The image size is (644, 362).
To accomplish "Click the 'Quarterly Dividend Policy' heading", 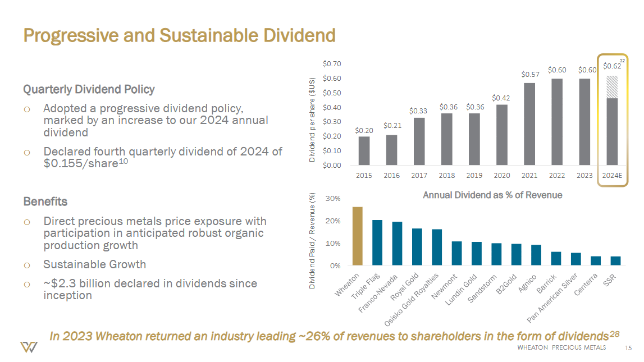I will [x=89, y=89].
